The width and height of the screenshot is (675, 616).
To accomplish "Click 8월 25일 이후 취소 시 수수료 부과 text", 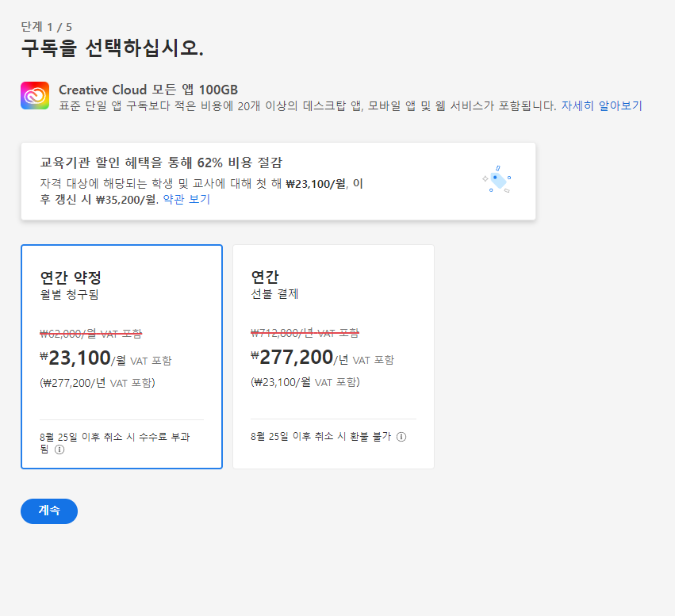I will pos(114,443).
